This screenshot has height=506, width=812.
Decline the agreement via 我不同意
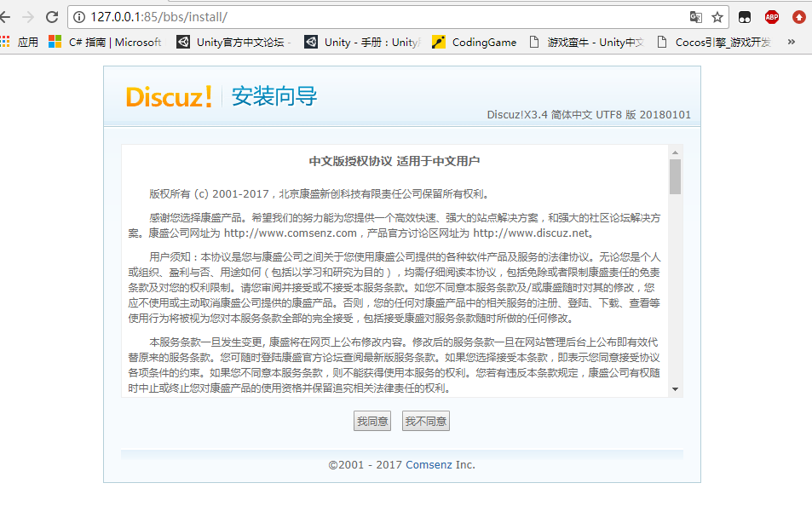pos(425,420)
